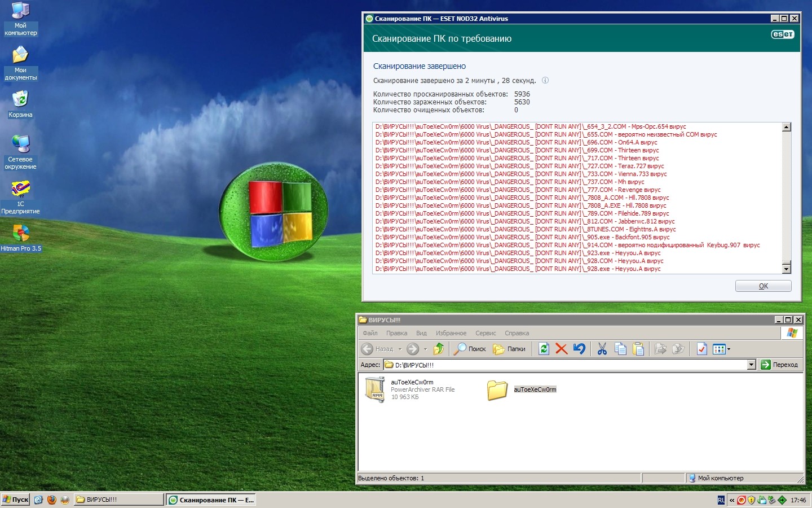Open the Views dropdown in Explorer toolbar
Viewport: 812px width, 508px height.
click(x=721, y=349)
